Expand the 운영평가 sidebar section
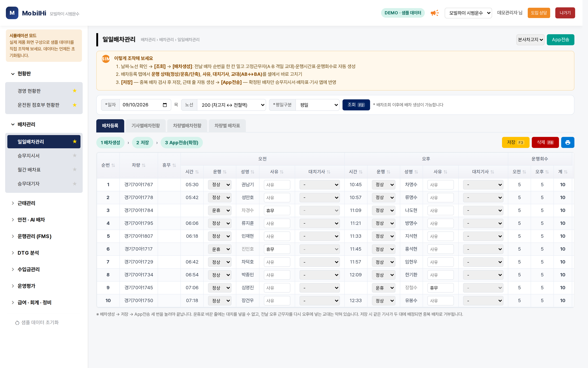This screenshot has height=368, width=588. (44, 286)
